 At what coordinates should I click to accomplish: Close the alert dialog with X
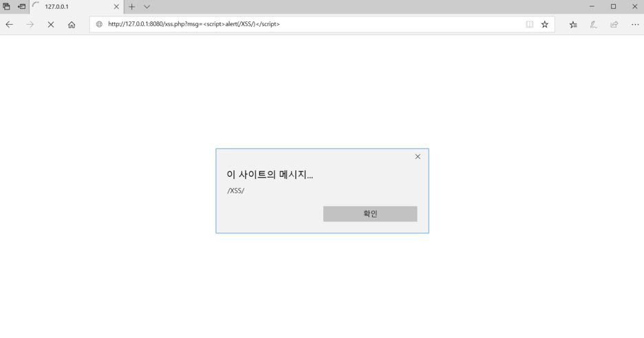[418, 156]
